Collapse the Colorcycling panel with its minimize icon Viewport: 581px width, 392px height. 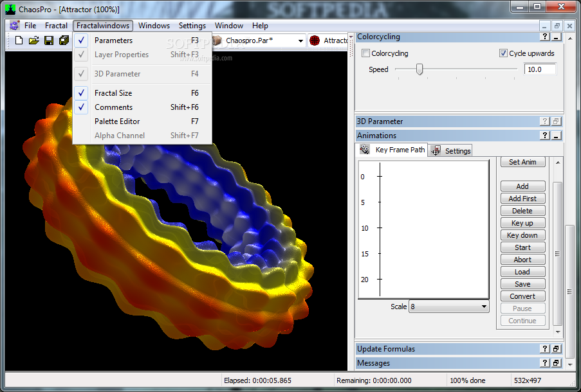[556, 36]
